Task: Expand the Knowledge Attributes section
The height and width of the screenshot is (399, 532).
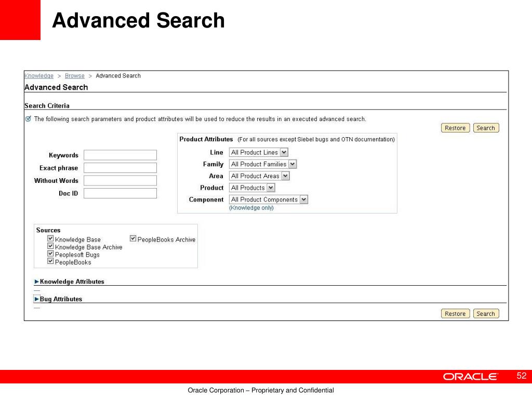Action: tap(37, 282)
